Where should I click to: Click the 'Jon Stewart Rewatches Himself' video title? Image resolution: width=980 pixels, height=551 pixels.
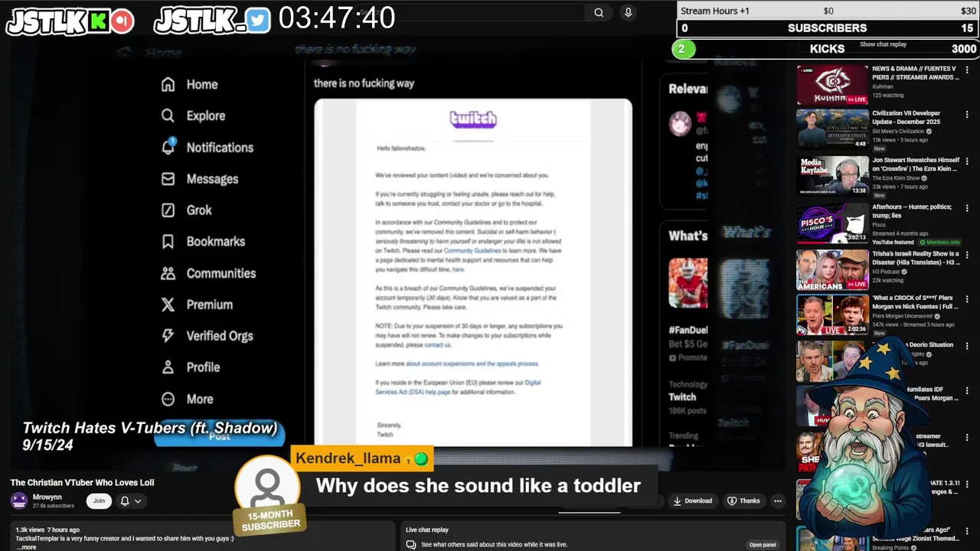[x=916, y=165]
